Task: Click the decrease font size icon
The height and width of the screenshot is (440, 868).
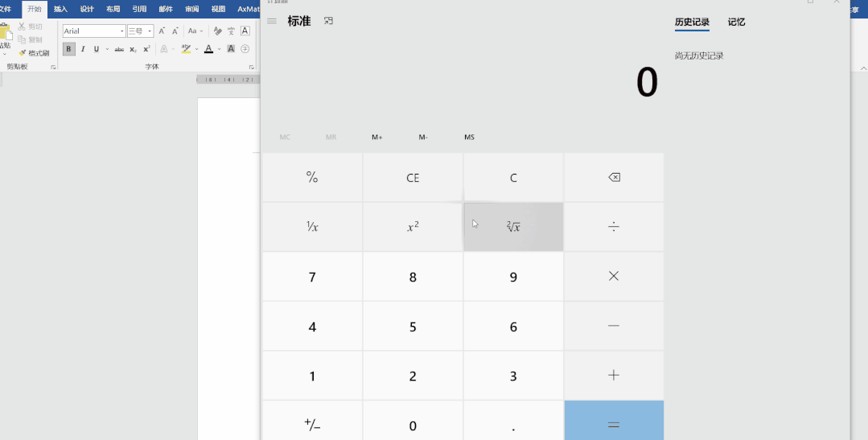Action: point(175,31)
